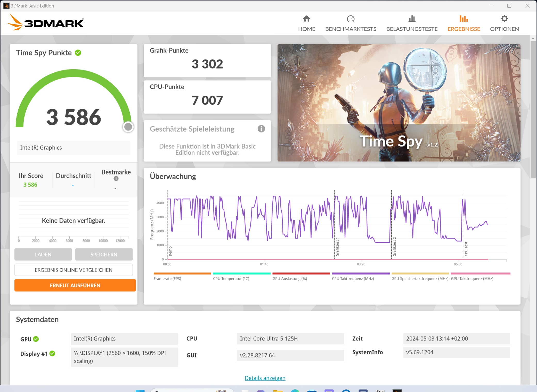Click the 3DMark Basic Edition title bar icon
Image resolution: width=537 pixels, height=392 pixels.
[6, 6]
